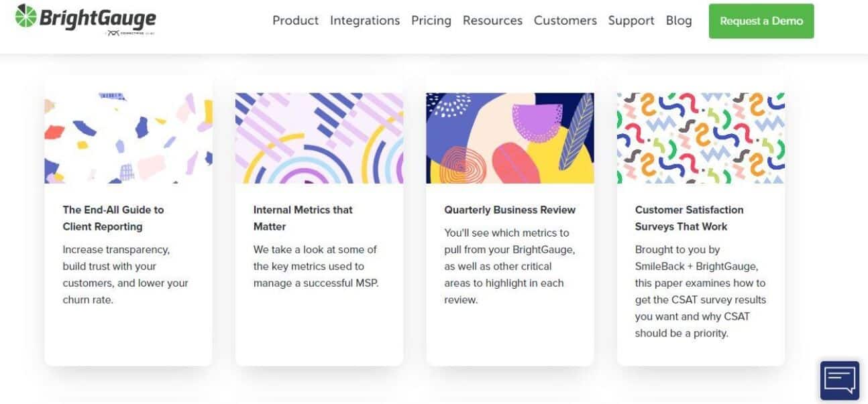The image size is (868, 404).
Task: Open The End-All Guide to Client Reporting title
Action: (113, 218)
